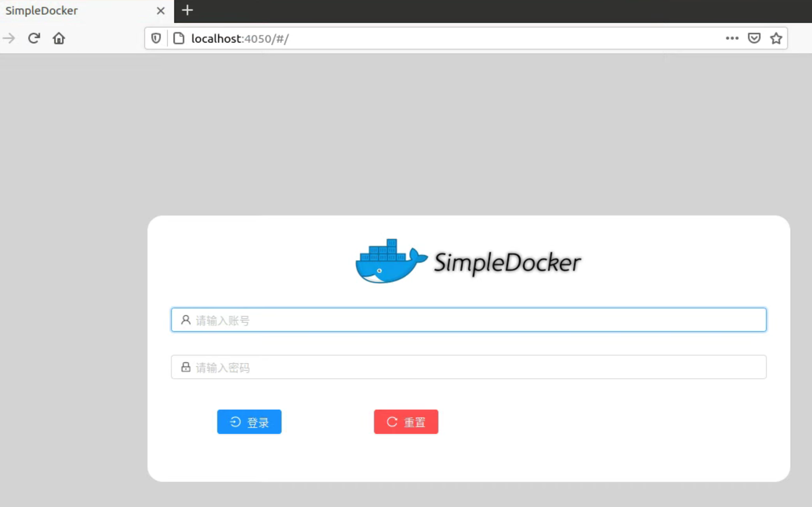Click the lock icon in password field
Viewport: 812px width, 507px height.
(x=186, y=367)
